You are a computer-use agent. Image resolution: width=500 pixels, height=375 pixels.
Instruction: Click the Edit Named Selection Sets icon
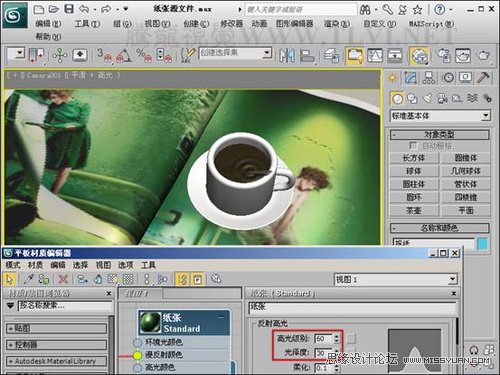click(188, 55)
